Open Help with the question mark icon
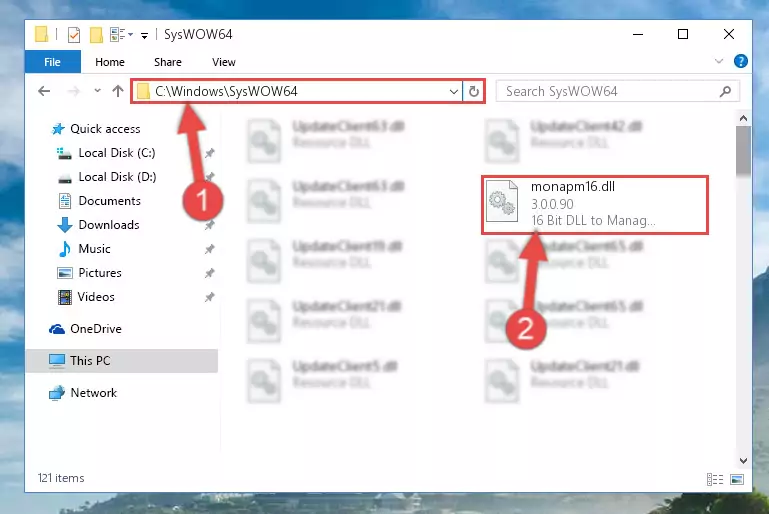The height and width of the screenshot is (514, 769). (741, 61)
